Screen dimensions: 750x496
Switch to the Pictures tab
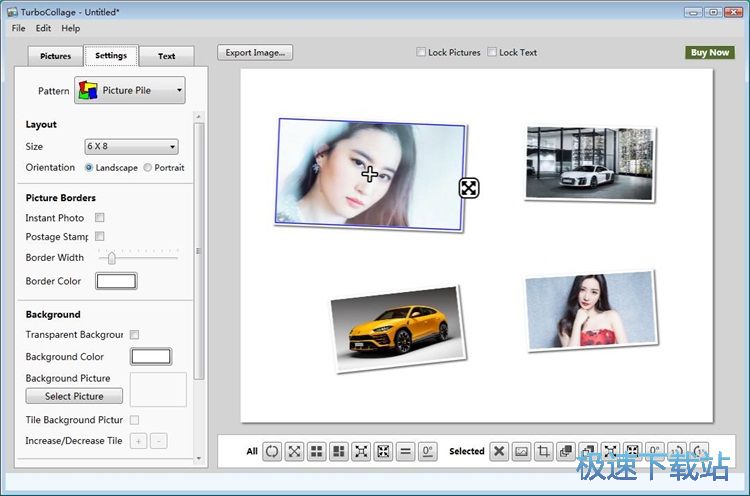click(55, 56)
